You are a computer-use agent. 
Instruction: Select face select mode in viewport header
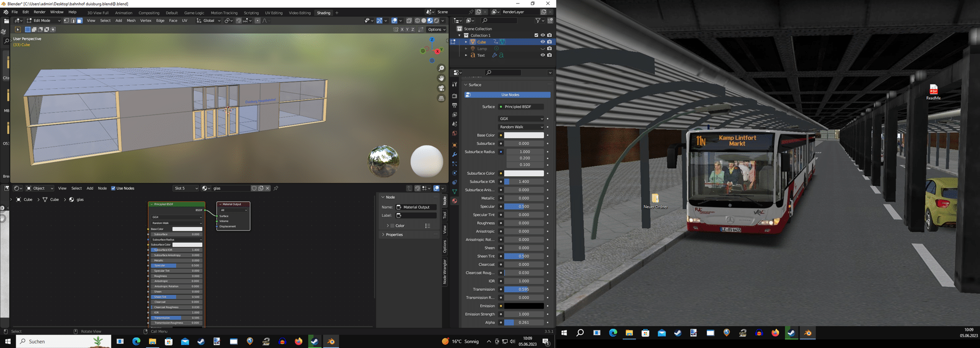pyautogui.click(x=80, y=21)
